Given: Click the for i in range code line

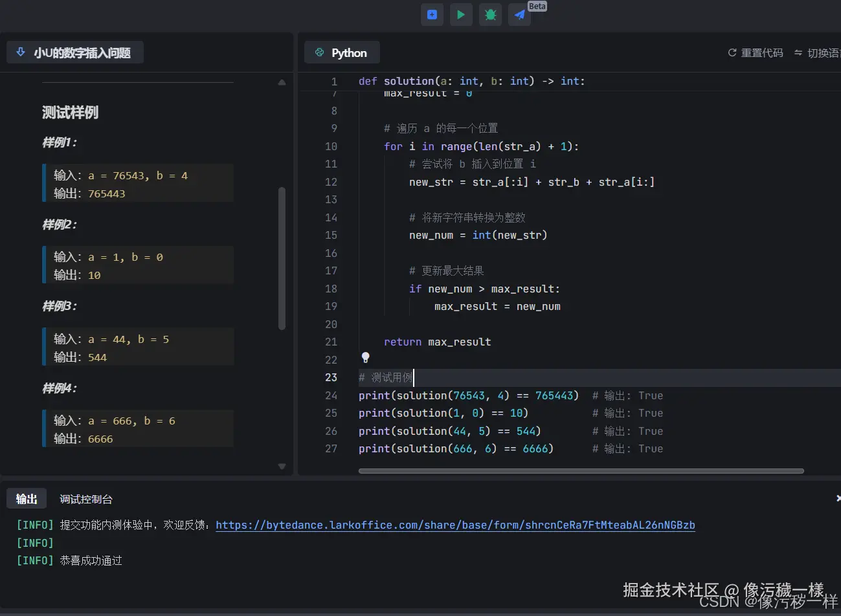Looking at the screenshot, I should [482, 146].
